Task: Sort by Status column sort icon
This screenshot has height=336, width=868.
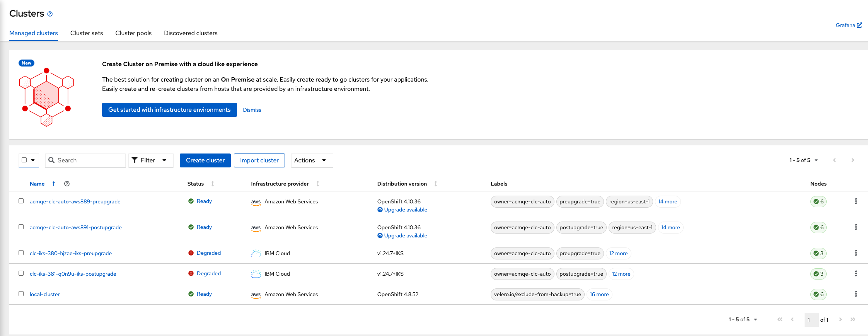Action: [213, 184]
